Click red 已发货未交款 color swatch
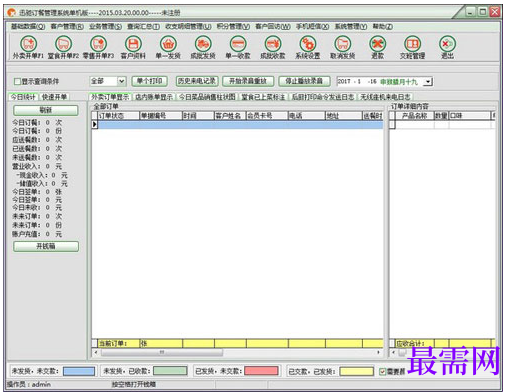 (x=261, y=371)
